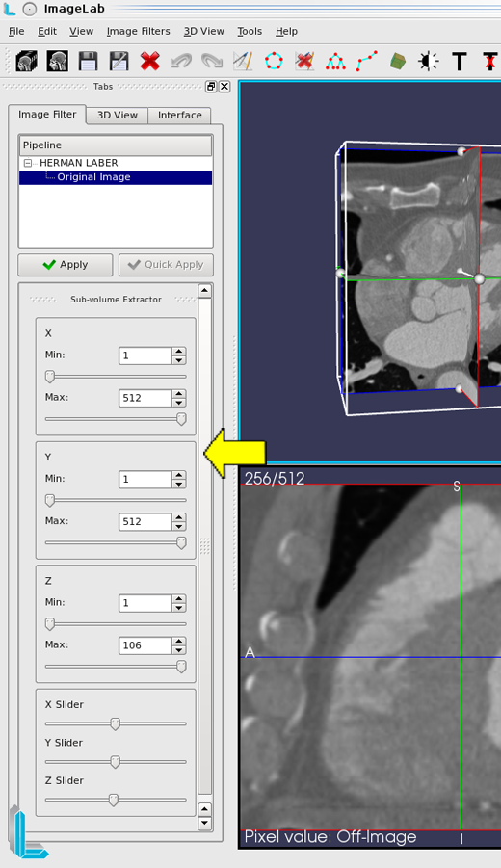Click the red X delete icon
Image resolution: width=501 pixels, height=868 pixels.
click(149, 61)
